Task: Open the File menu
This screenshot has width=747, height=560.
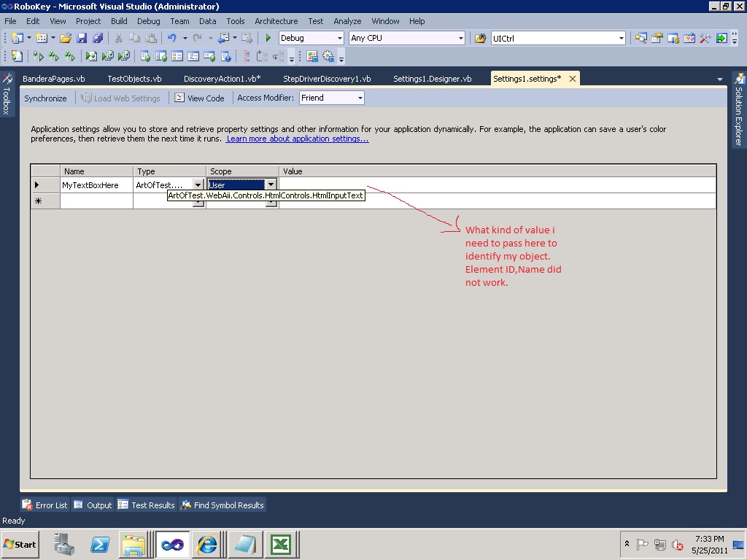Action: (10, 21)
